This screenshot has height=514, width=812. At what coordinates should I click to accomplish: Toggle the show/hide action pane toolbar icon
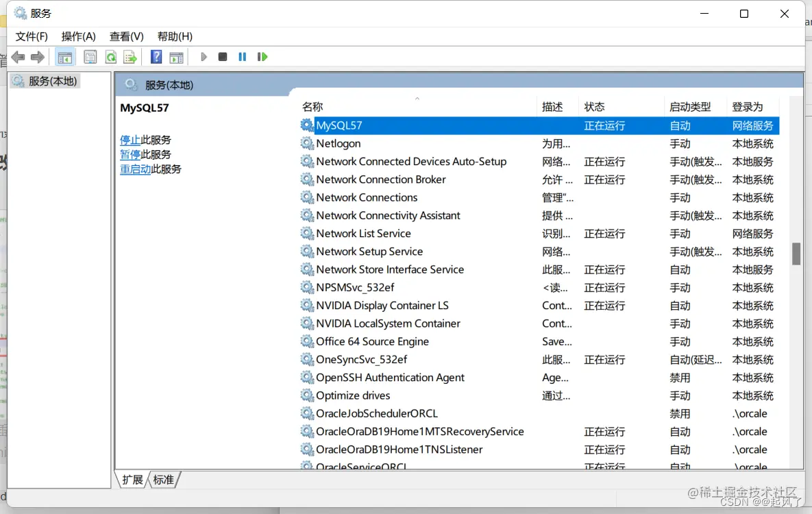[176, 57]
